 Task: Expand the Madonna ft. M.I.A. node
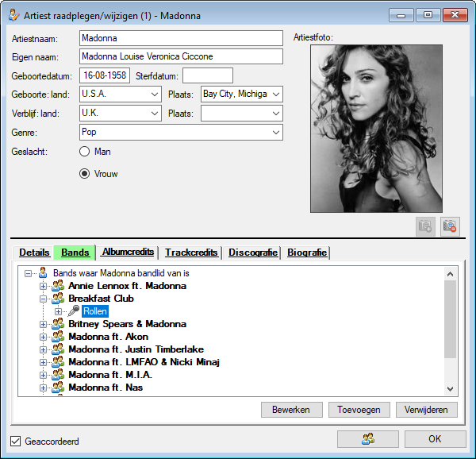point(43,375)
